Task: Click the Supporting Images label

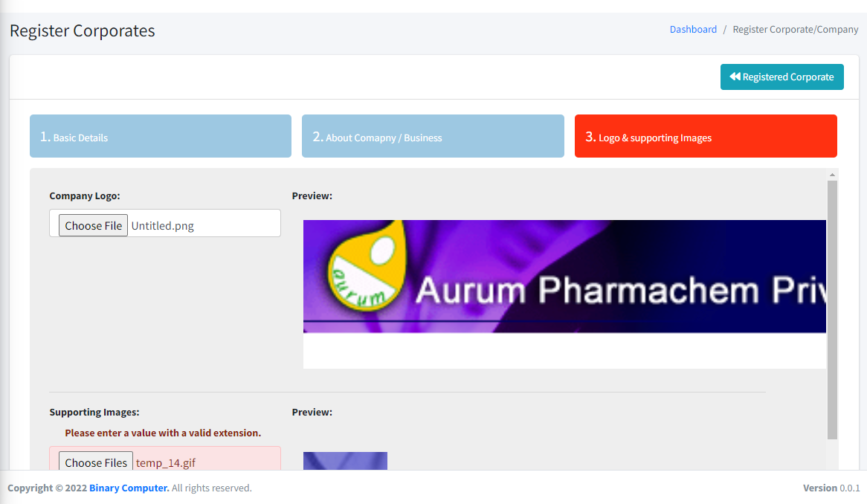Action: [94, 412]
